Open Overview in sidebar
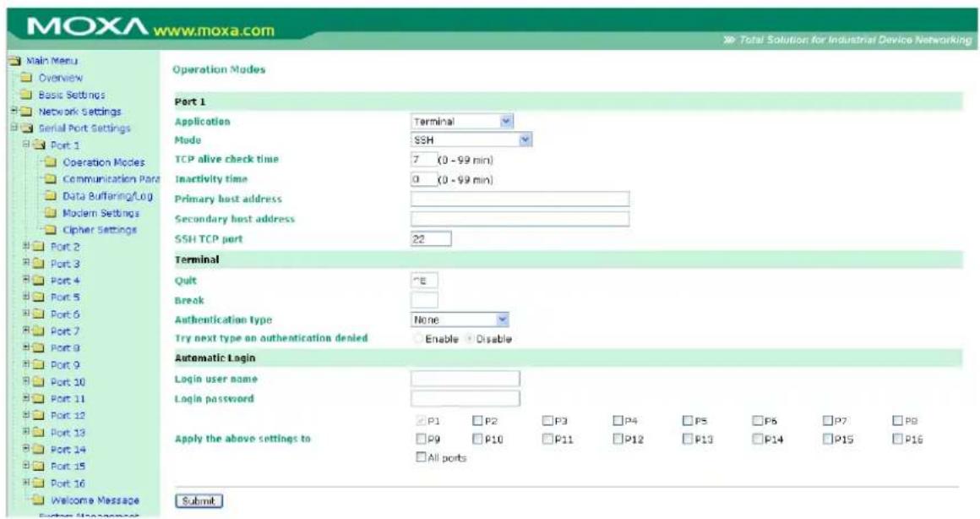This screenshot has width=980, height=519. coord(60,78)
